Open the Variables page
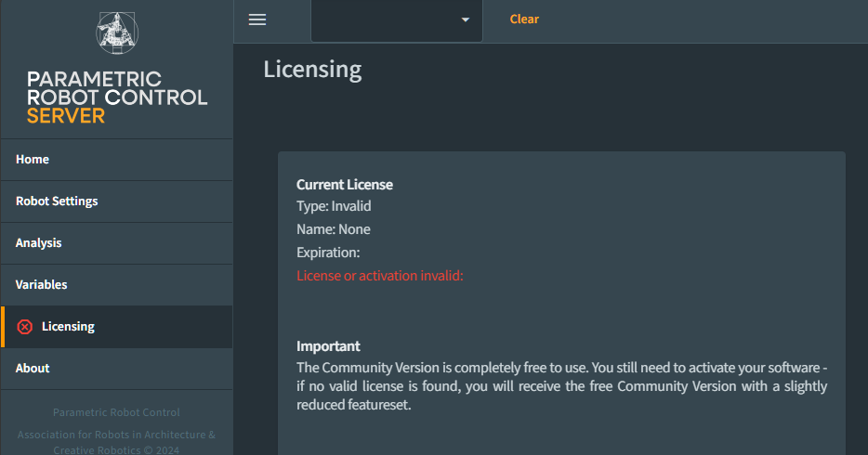 coord(42,285)
